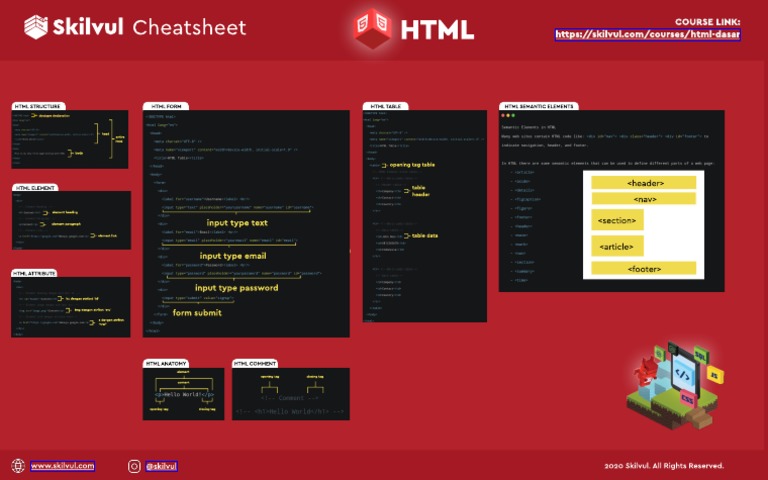The width and height of the screenshot is (768, 480).
Task: Click the yellow <article> box
Action: point(617,246)
